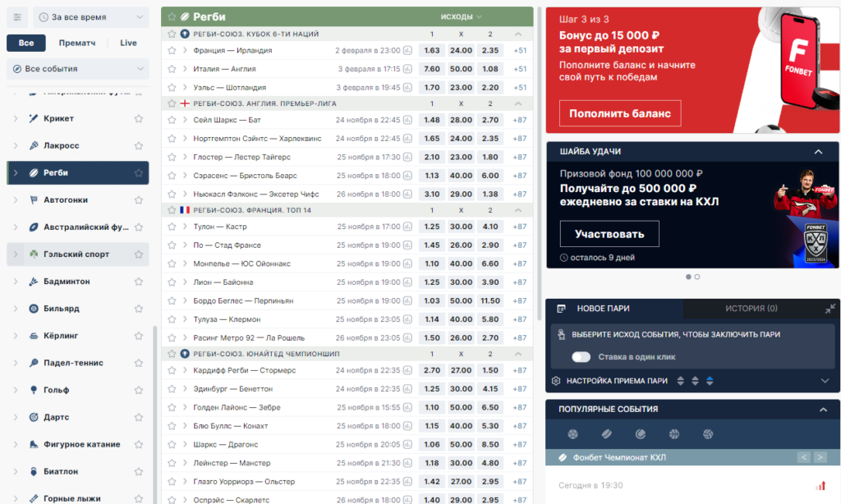841x504 pixels.
Task: Star the Лион — Байонна match
Action: pyautogui.click(x=172, y=282)
